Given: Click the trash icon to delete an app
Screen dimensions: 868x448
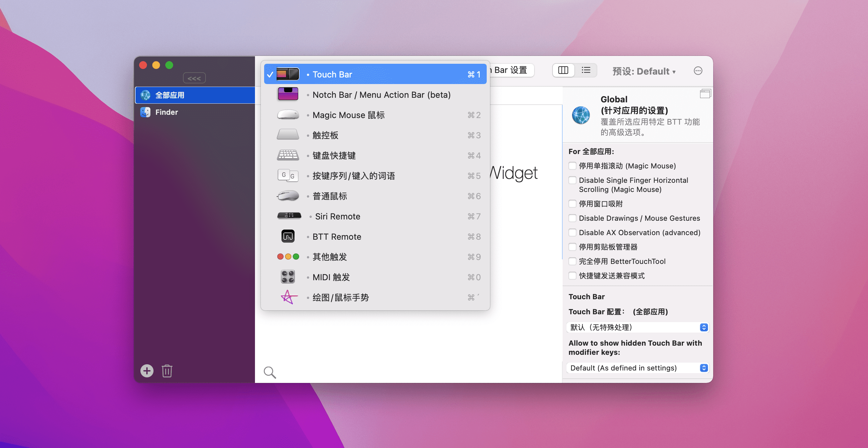Looking at the screenshot, I should (x=167, y=371).
